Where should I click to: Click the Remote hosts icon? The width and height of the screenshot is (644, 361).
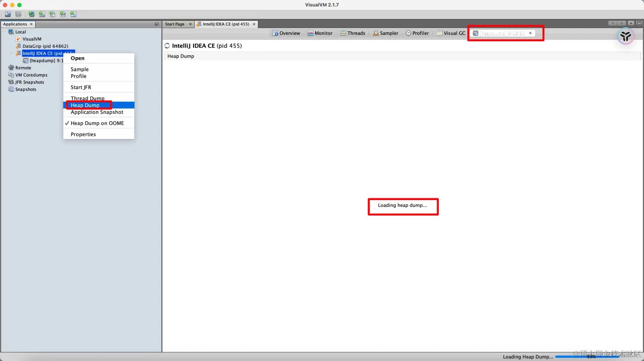(x=11, y=68)
